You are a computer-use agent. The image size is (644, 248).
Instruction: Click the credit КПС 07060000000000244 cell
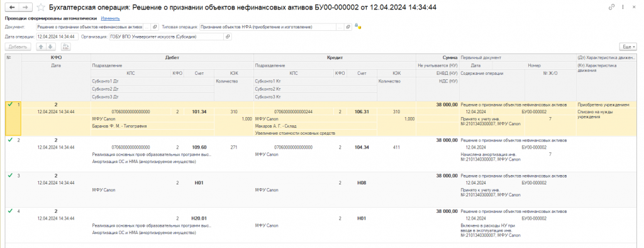(293, 111)
